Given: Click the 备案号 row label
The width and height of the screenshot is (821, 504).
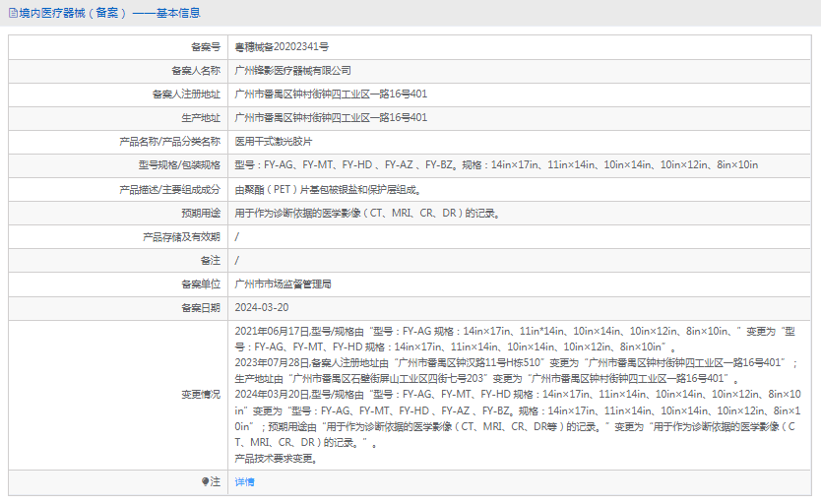Looking at the screenshot, I should coord(206,47).
